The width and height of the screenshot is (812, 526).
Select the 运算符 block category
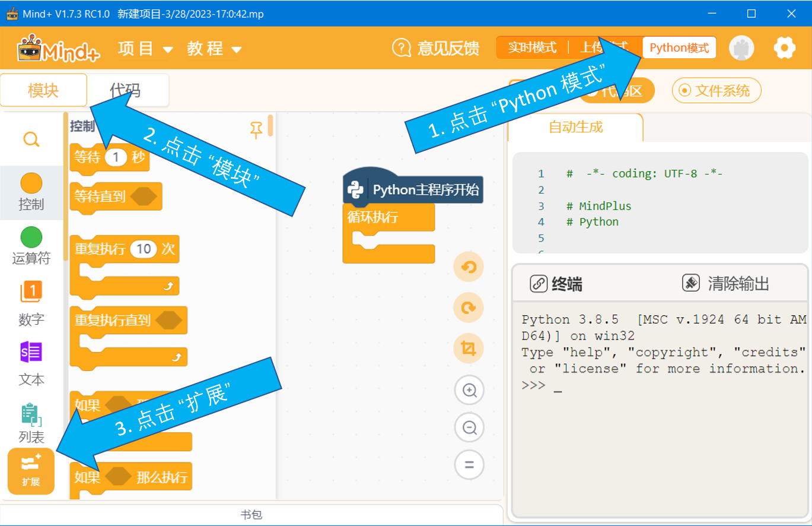pos(31,246)
